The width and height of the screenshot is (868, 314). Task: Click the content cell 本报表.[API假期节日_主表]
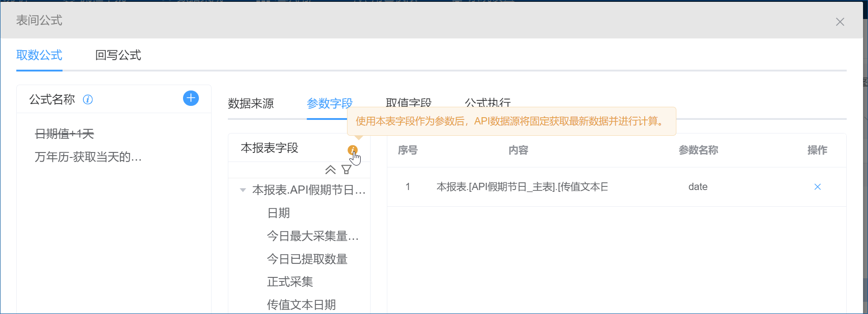click(522, 187)
